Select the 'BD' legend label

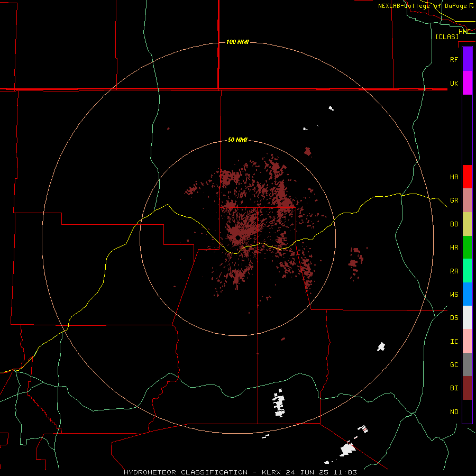click(454, 224)
